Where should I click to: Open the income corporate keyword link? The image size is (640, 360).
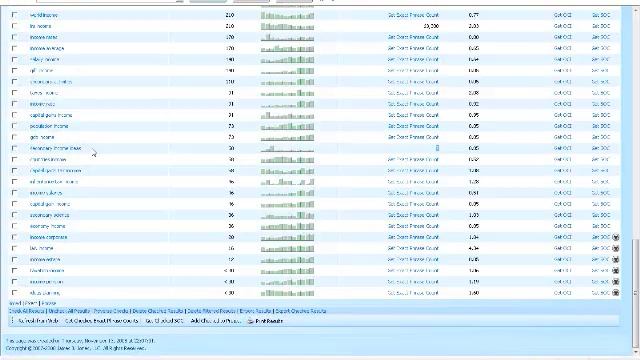49,237
